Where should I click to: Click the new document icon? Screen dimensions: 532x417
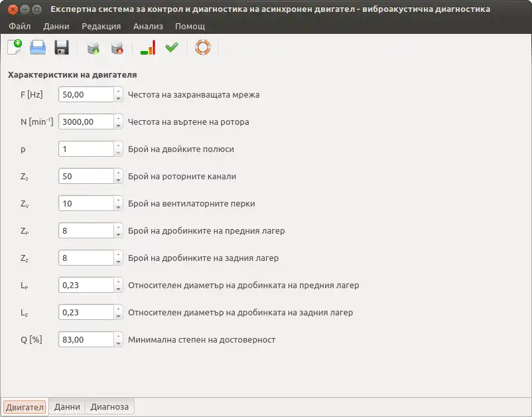click(x=15, y=47)
